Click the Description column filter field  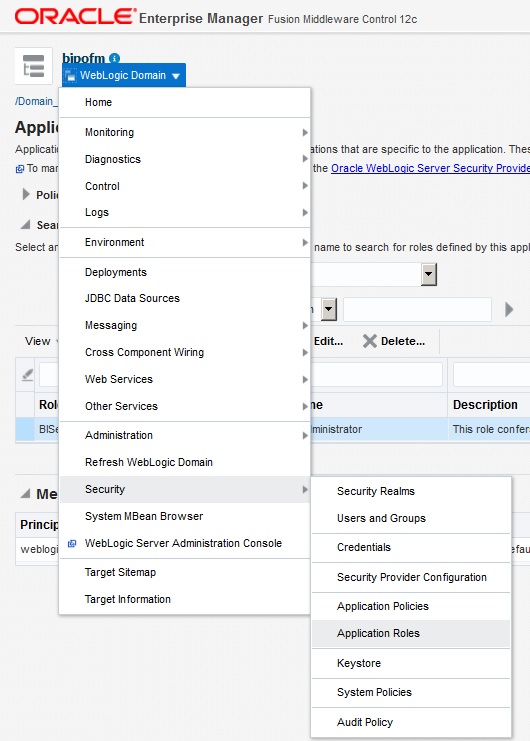coord(491,375)
